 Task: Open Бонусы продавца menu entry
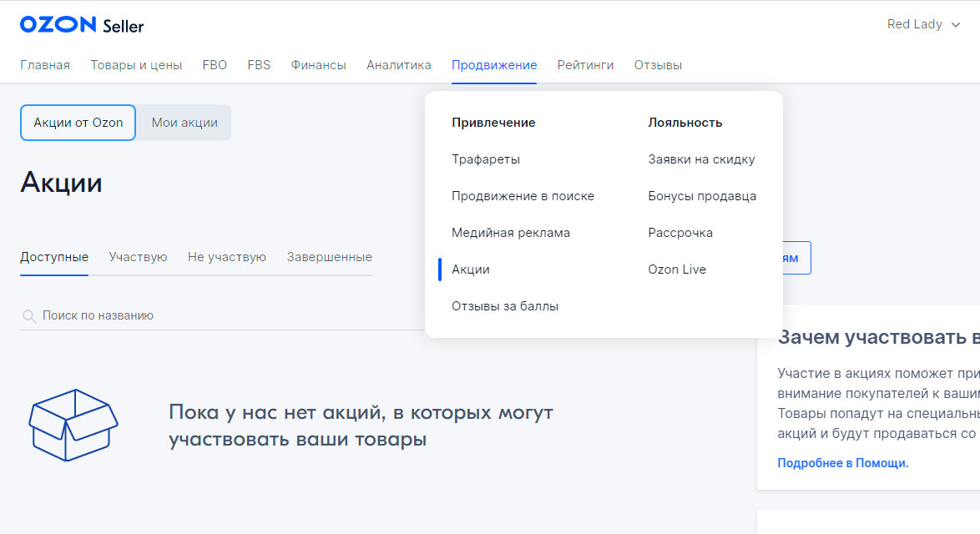[702, 196]
